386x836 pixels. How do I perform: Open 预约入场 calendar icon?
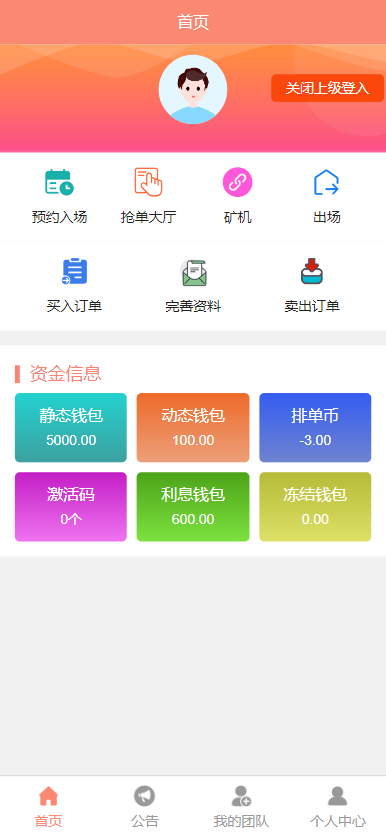[x=59, y=182]
